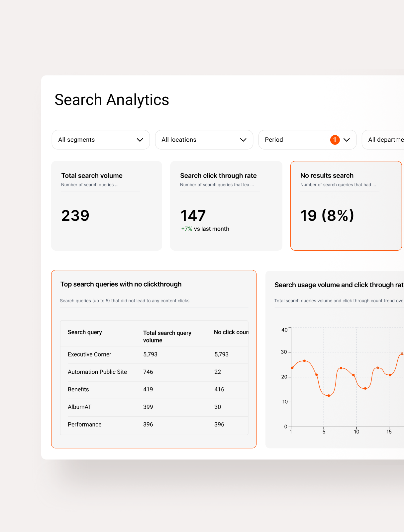The height and width of the screenshot is (532, 404).
Task: Select the Search click through rate card
Action: click(x=226, y=206)
